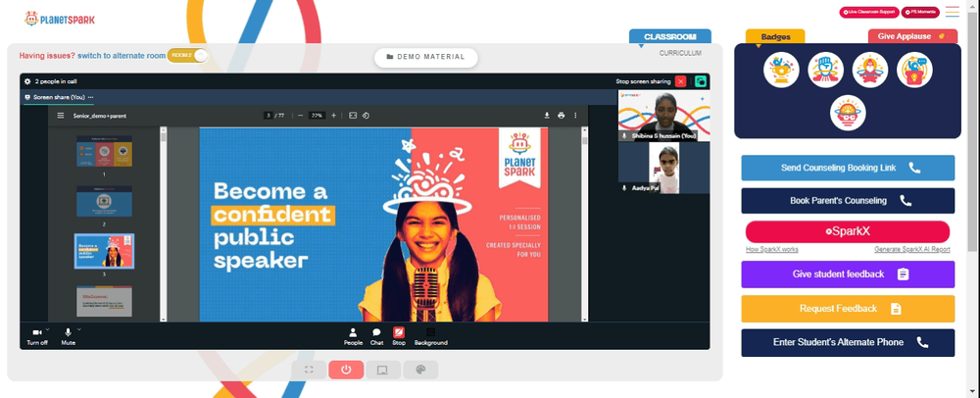The height and width of the screenshot is (398, 980).
Task: Zoom in the PDF with plus button
Action: (x=334, y=116)
